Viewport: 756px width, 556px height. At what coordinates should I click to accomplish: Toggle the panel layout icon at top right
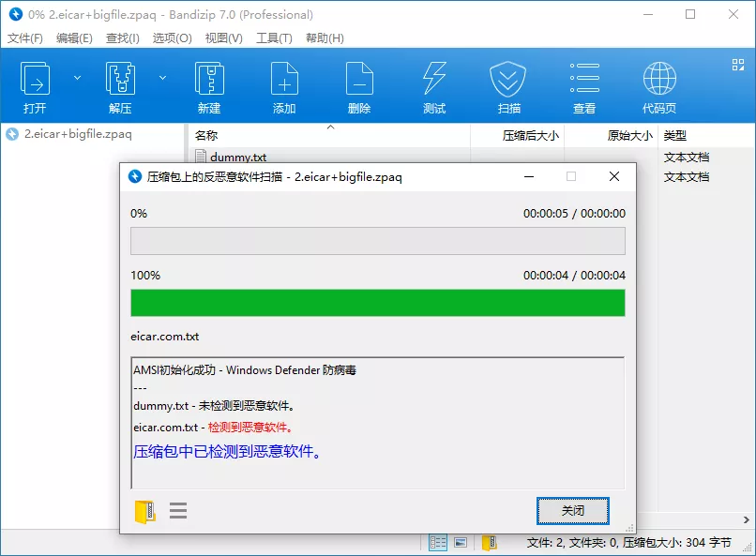point(735,65)
